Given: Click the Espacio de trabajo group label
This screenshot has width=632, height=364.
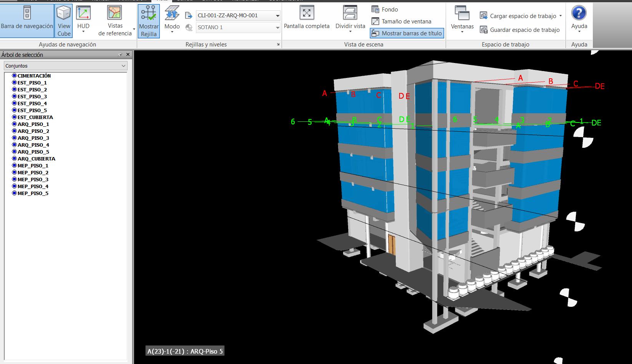Looking at the screenshot, I should [x=506, y=45].
